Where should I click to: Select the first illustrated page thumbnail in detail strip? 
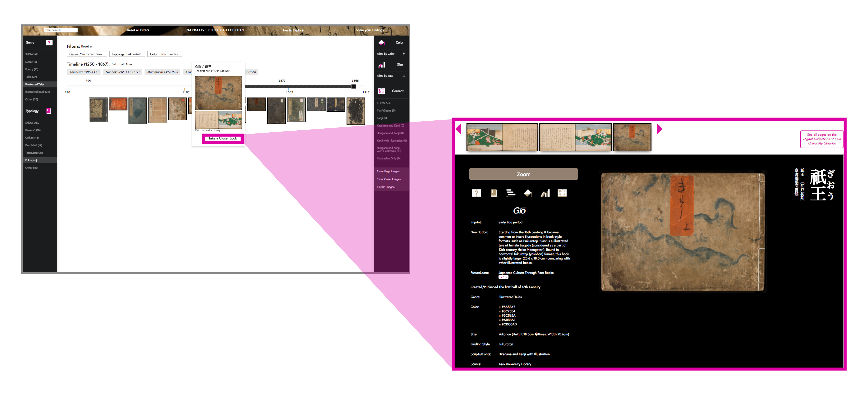[502, 137]
